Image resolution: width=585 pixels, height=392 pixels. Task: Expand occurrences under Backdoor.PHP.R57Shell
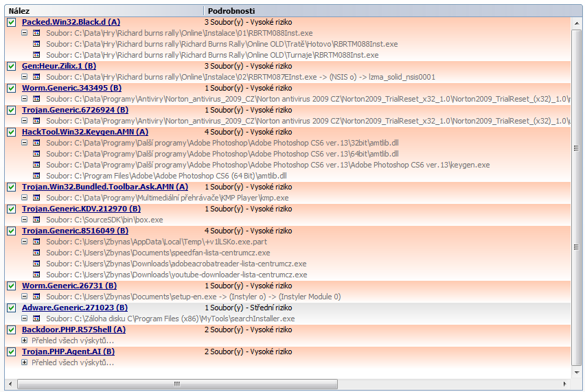point(25,341)
